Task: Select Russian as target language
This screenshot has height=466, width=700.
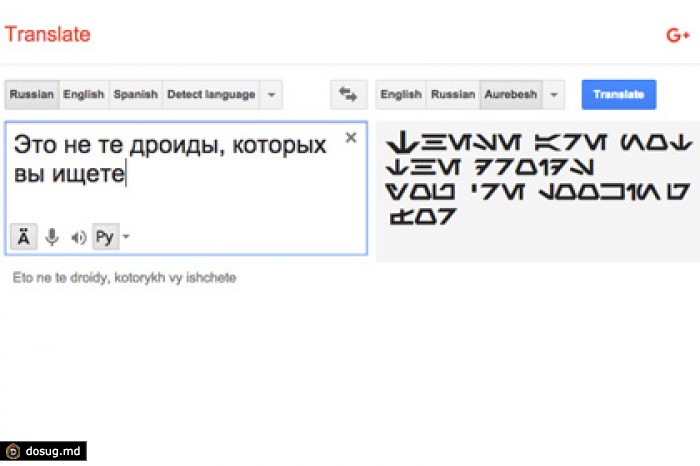Action: point(453,95)
